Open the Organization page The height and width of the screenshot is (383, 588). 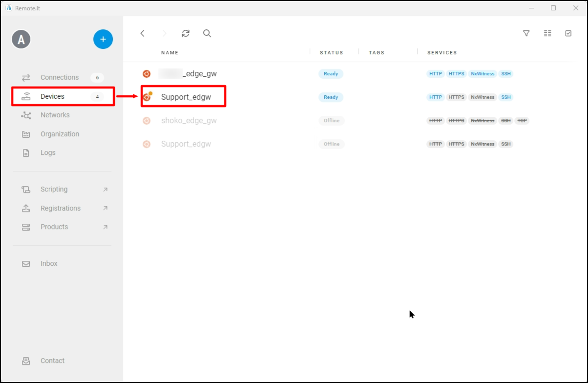(60, 134)
